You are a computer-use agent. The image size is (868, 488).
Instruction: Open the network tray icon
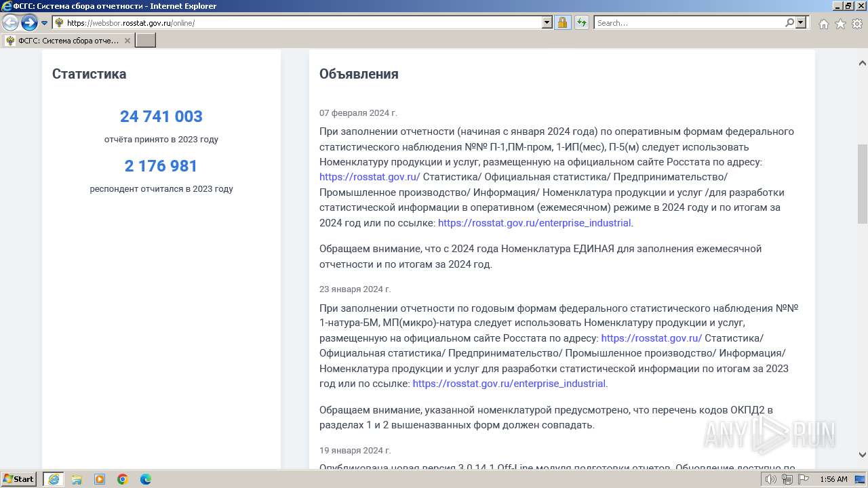pyautogui.click(x=787, y=479)
